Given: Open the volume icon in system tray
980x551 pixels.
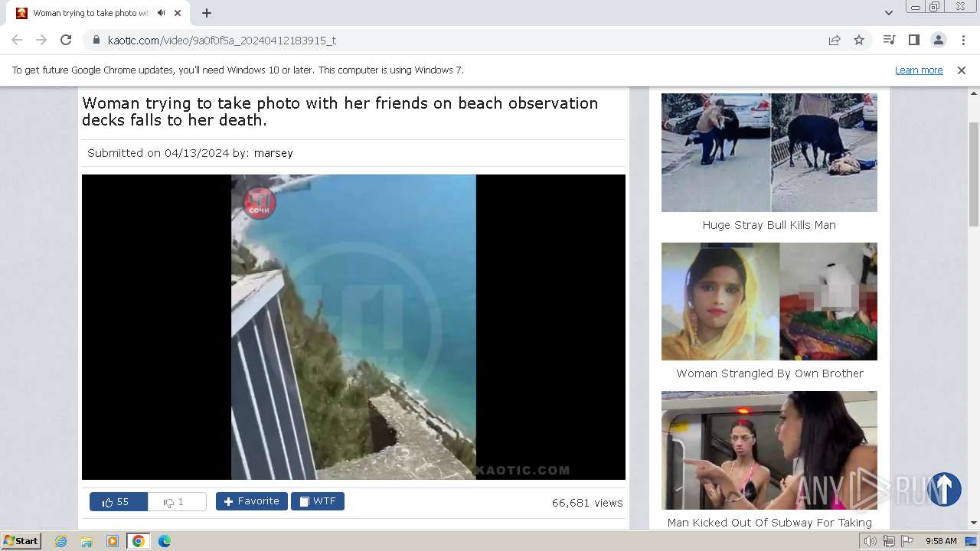Looking at the screenshot, I should (871, 541).
